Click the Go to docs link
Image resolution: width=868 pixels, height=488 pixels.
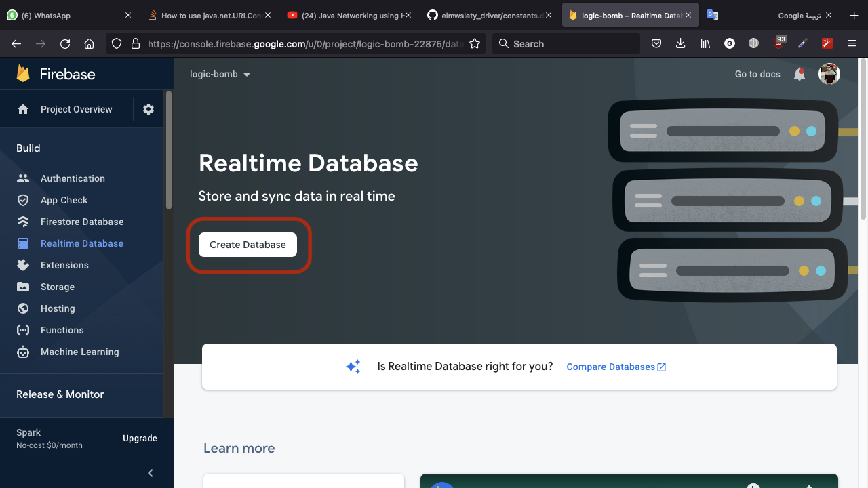[x=757, y=74]
